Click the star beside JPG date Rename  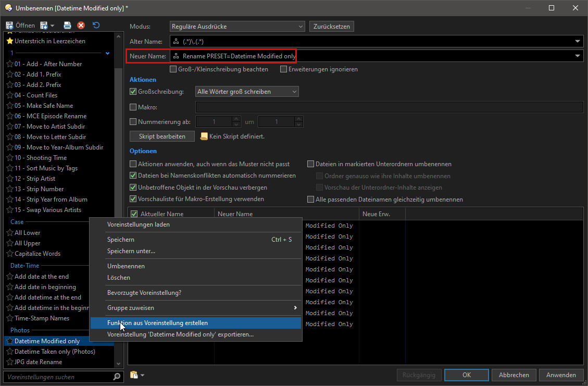coord(10,362)
